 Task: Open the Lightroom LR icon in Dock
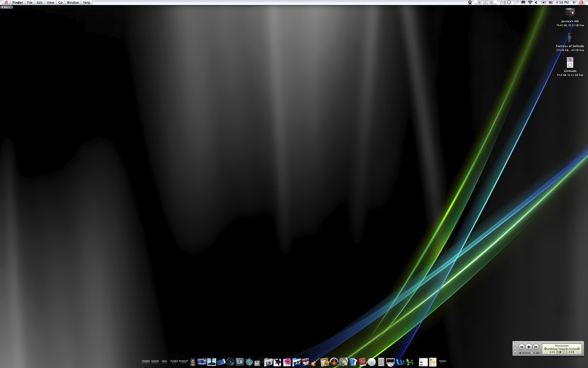tap(240, 362)
